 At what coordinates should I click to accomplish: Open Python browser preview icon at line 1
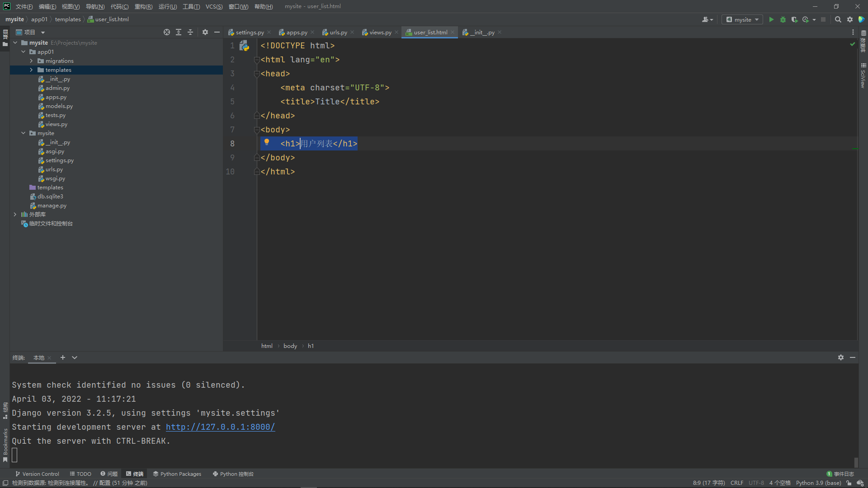[244, 46]
